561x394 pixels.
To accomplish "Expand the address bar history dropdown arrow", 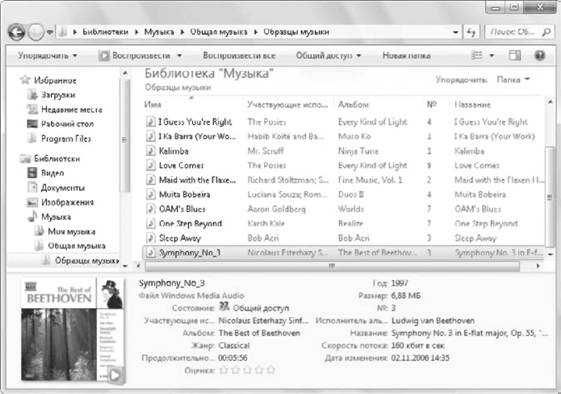I will click(x=455, y=33).
